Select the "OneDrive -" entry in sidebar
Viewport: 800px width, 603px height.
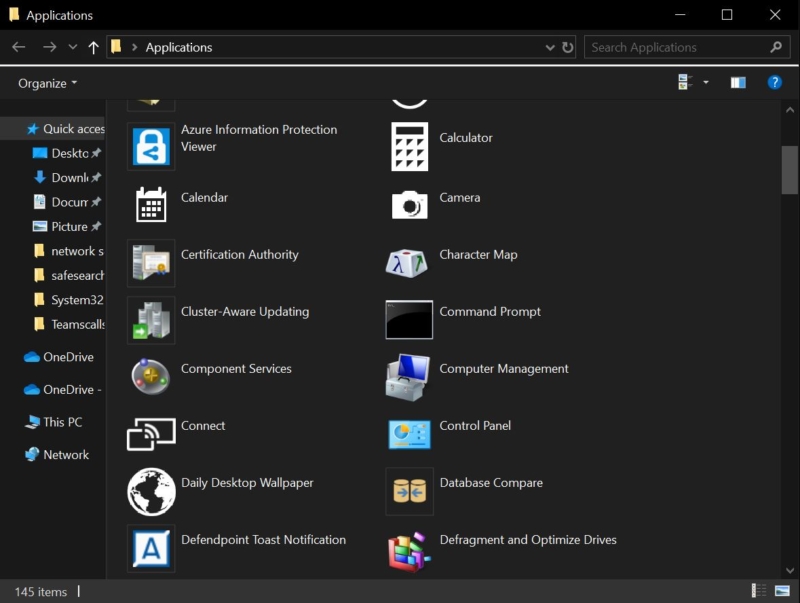pos(63,390)
